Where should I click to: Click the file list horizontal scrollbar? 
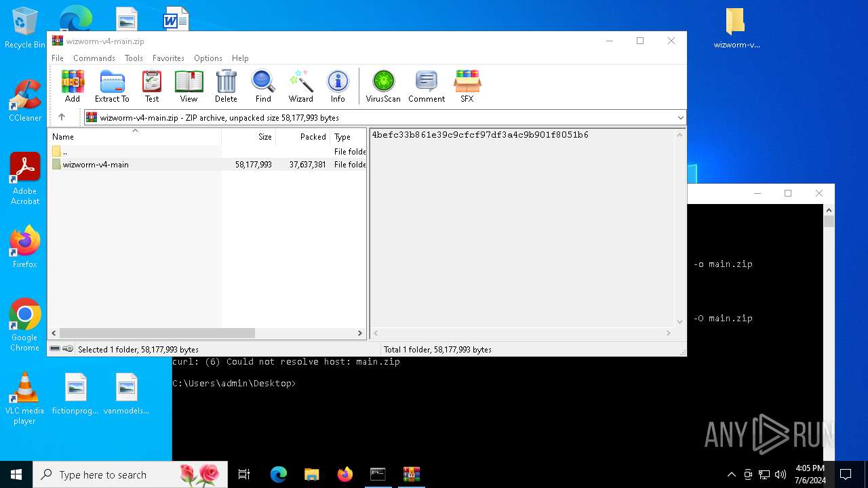(157, 333)
